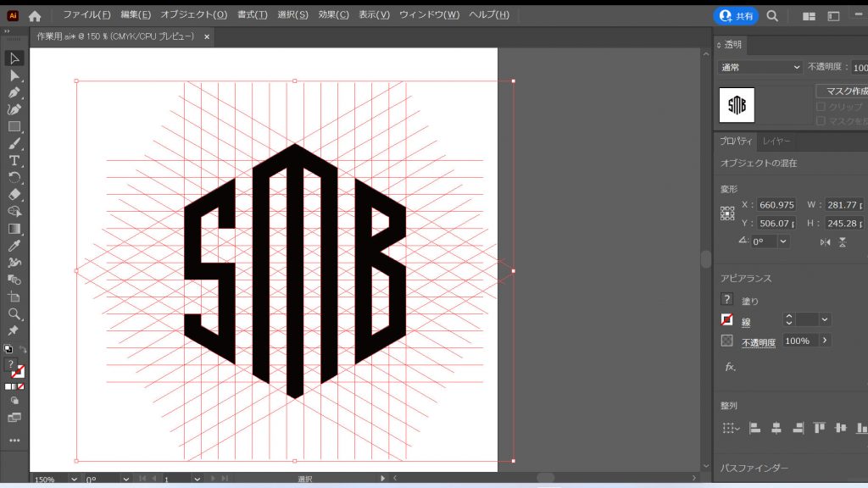
Task: Flip selection horizontally
Action: point(825,241)
